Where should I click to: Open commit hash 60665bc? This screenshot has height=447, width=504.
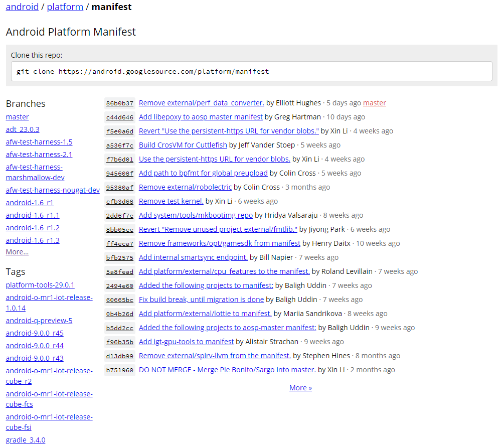[119, 300]
